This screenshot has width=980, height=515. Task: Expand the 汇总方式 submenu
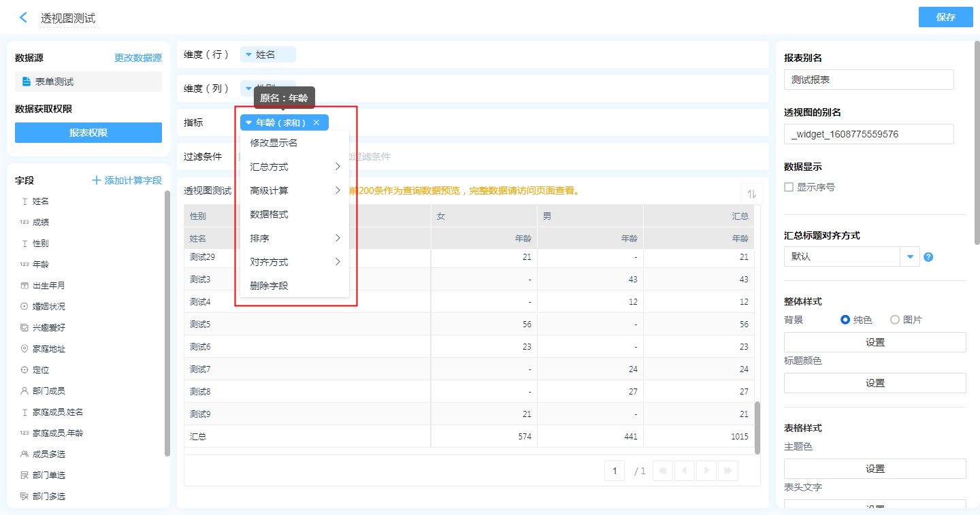pos(294,167)
